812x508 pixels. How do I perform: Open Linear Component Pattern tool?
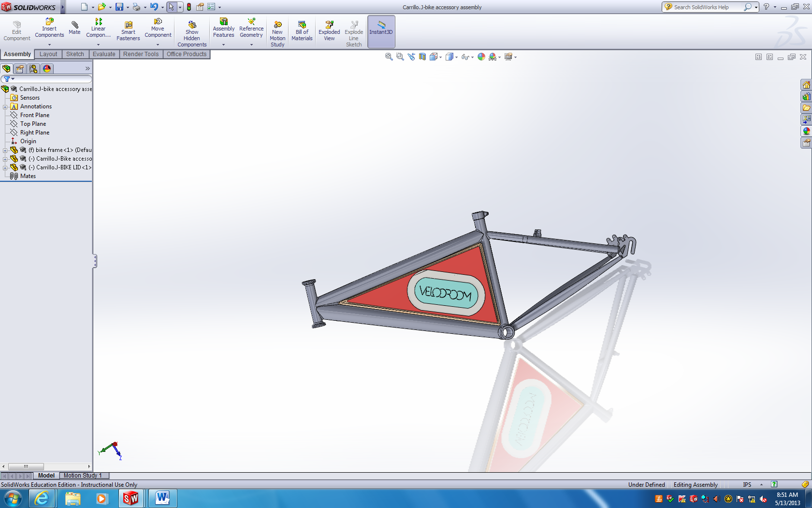coord(98,29)
